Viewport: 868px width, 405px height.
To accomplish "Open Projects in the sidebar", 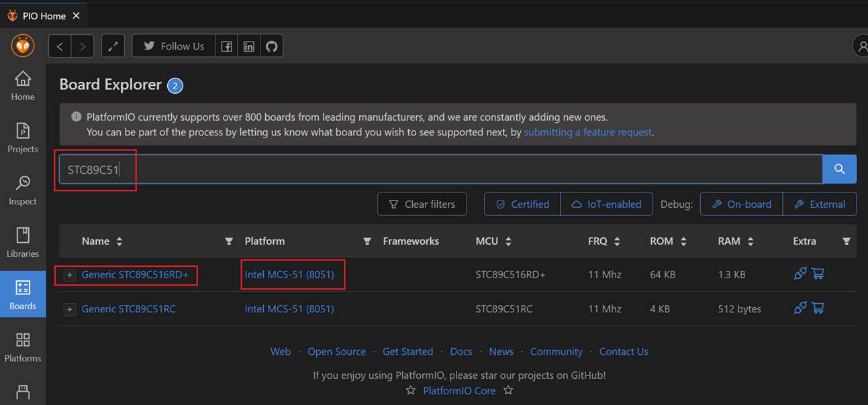I will coord(23,138).
